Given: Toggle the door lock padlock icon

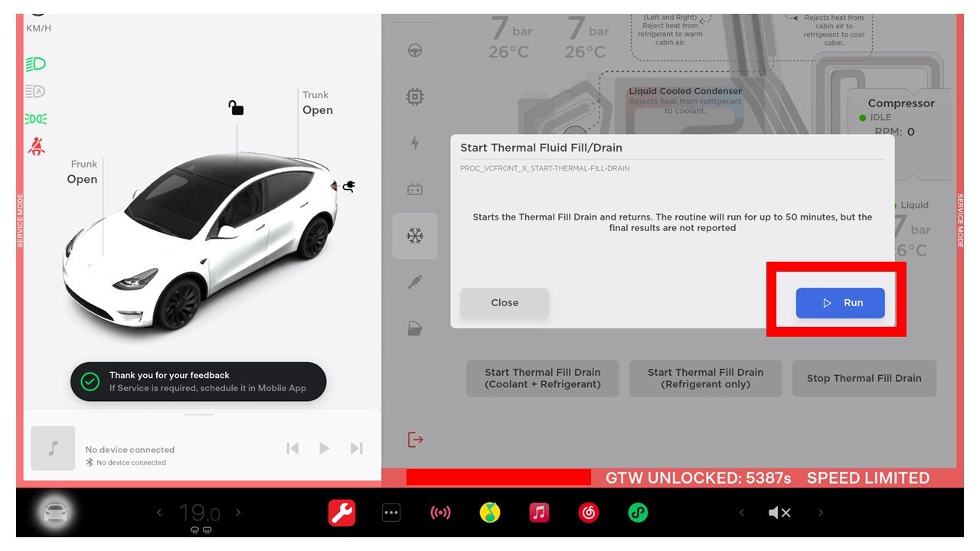Looking at the screenshot, I should click(x=237, y=108).
